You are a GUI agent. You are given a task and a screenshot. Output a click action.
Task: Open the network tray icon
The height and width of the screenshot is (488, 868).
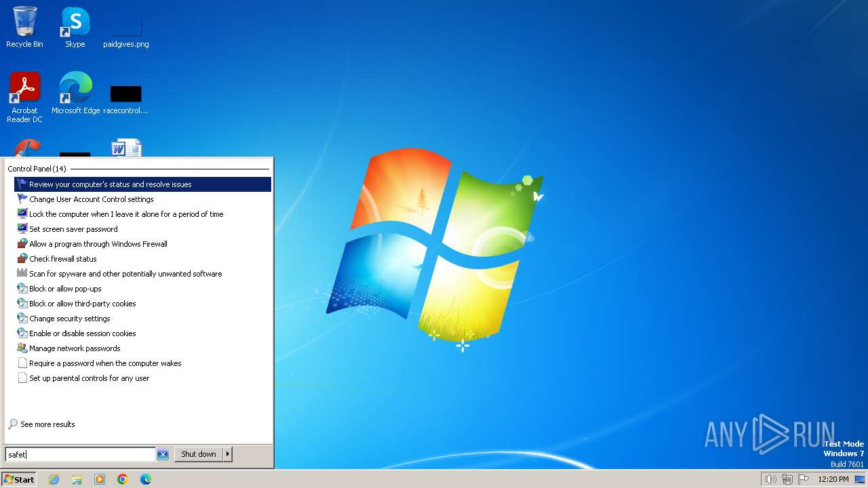tap(787, 479)
